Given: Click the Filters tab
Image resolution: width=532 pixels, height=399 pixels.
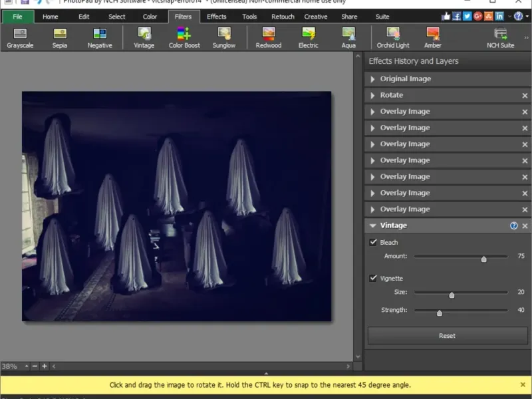Looking at the screenshot, I should click(184, 17).
